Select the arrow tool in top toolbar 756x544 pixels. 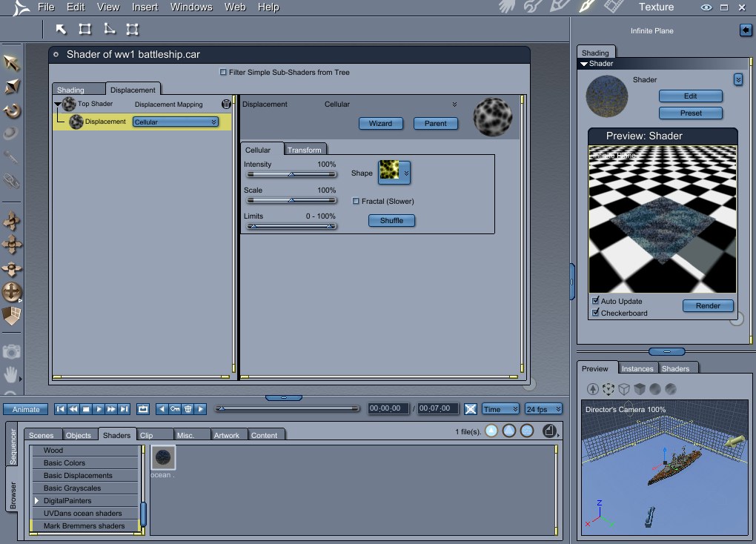coord(62,30)
